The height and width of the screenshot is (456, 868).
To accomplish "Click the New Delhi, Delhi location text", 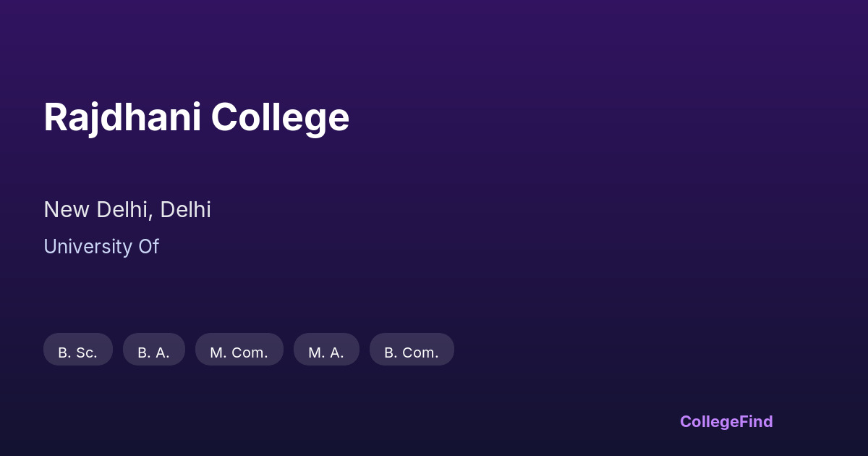I will [127, 210].
